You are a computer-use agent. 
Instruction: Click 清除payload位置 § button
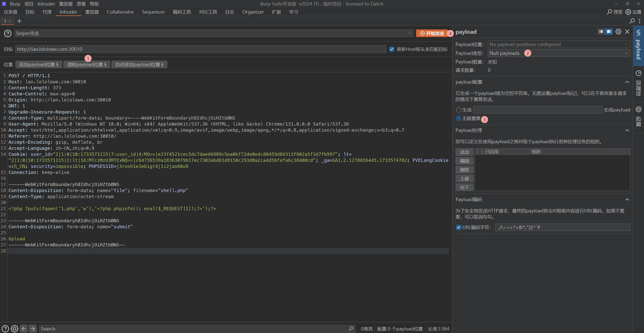click(x=87, y=64)
